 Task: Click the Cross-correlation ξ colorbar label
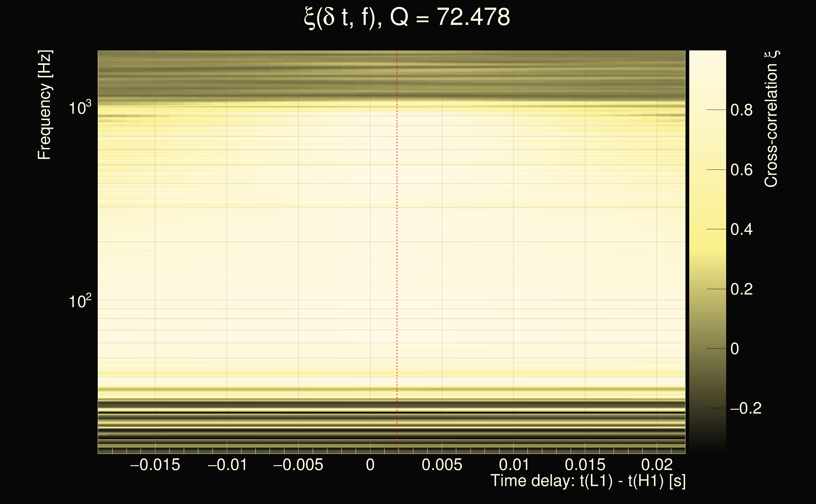pos(771,119)
